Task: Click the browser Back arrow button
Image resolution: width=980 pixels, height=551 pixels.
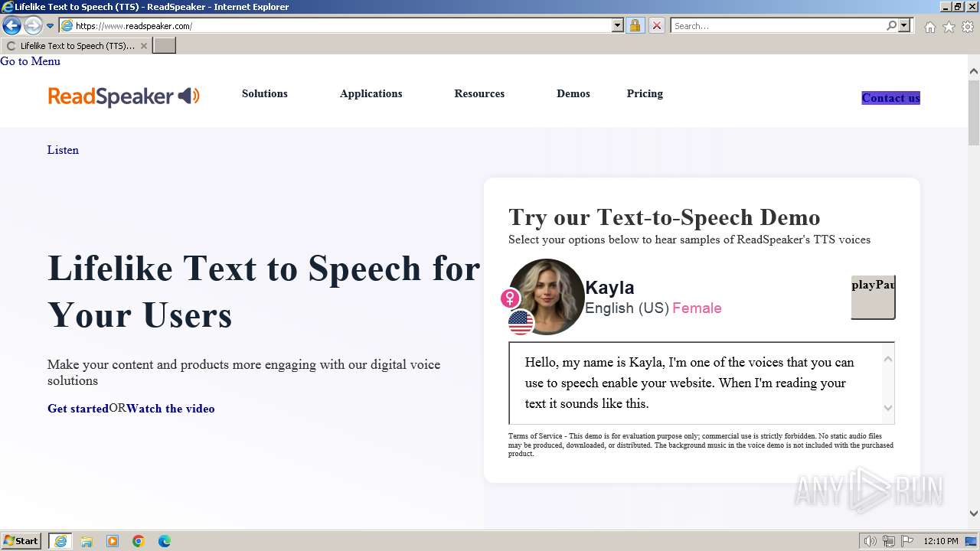Action: pyautogui.click(x=11, y=25)
